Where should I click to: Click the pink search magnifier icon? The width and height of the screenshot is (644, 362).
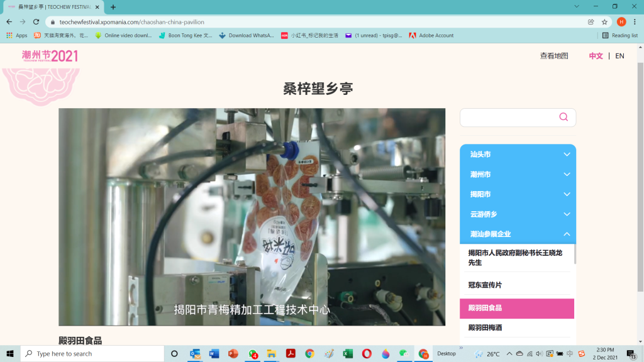(x=563, y=117)
